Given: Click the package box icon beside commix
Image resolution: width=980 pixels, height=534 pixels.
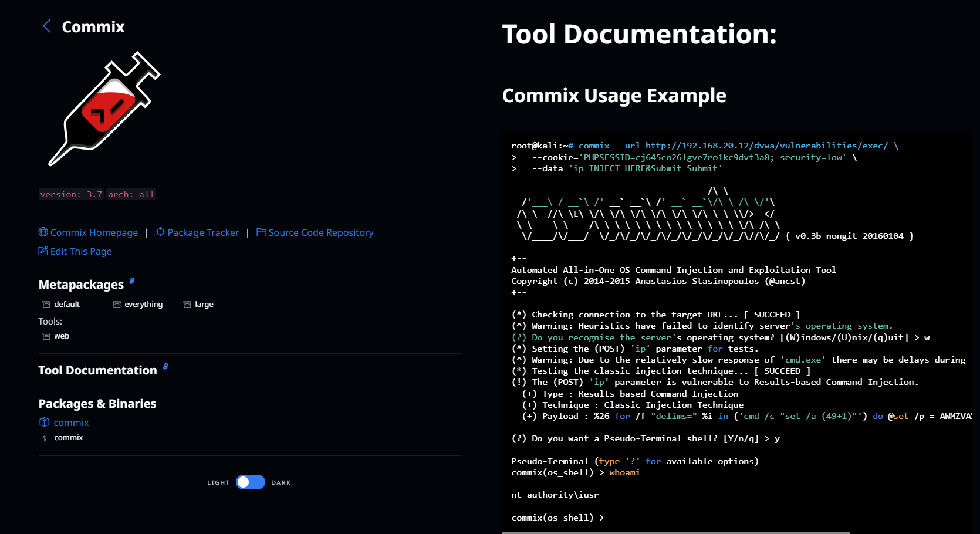Looking at the screenshot, I should tap(44, 422).
